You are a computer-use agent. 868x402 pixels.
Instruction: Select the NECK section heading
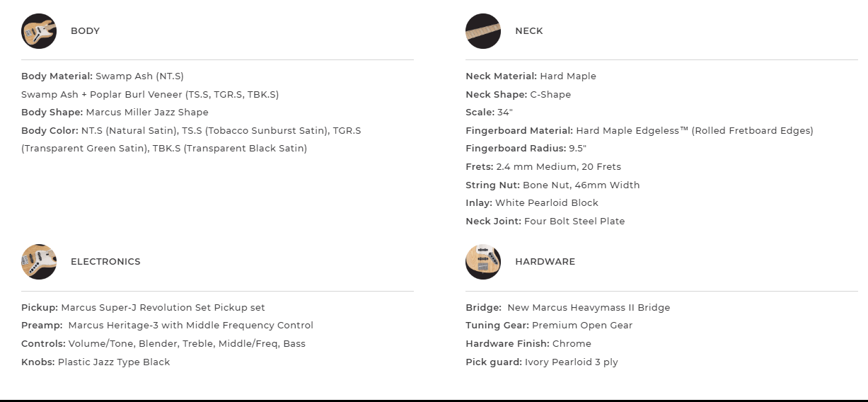pyautogui.click(x=529, y=31)
